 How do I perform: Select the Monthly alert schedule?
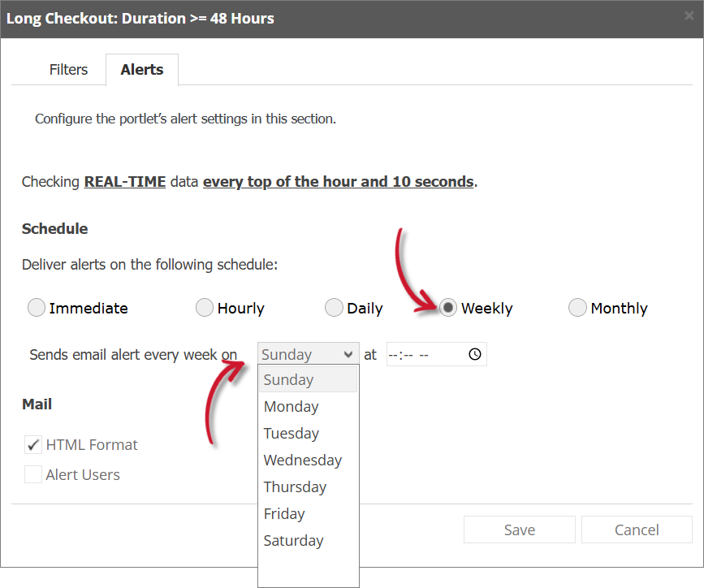(x=577, y=308)
